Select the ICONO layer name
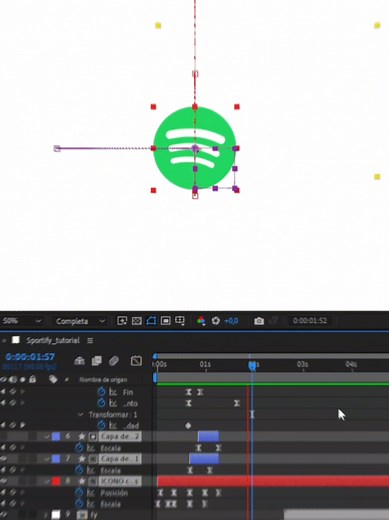The width and height of the screenshot is (389, 520). 119,481
